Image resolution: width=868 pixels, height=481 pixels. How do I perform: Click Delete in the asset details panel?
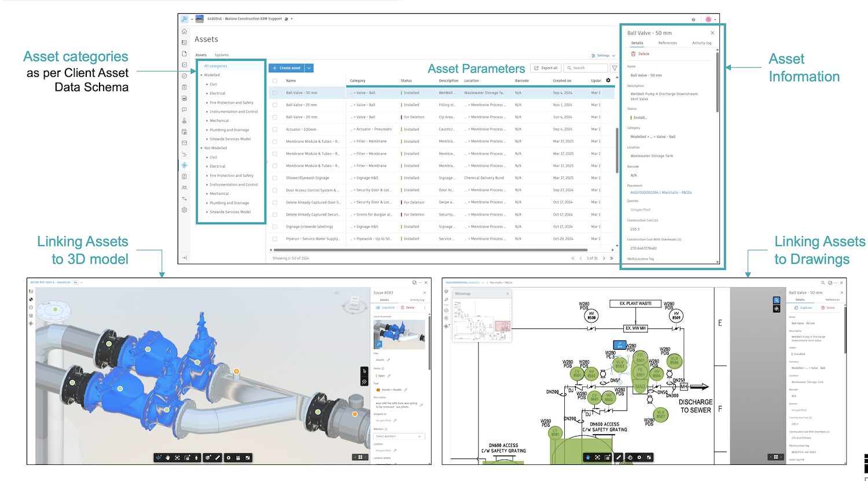pyautogui.click(x=640, y=54)
